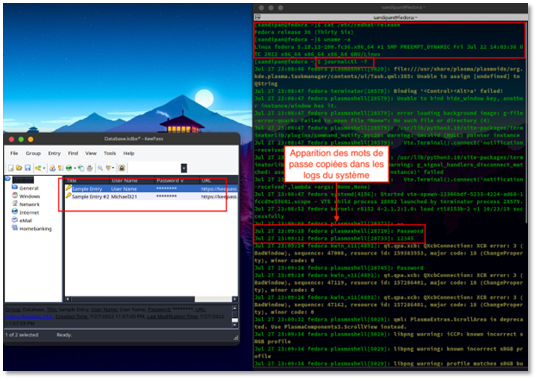538x381 pixels.
Task: Click the Add Entry key icon in toolbar
Action: (38, 168)
